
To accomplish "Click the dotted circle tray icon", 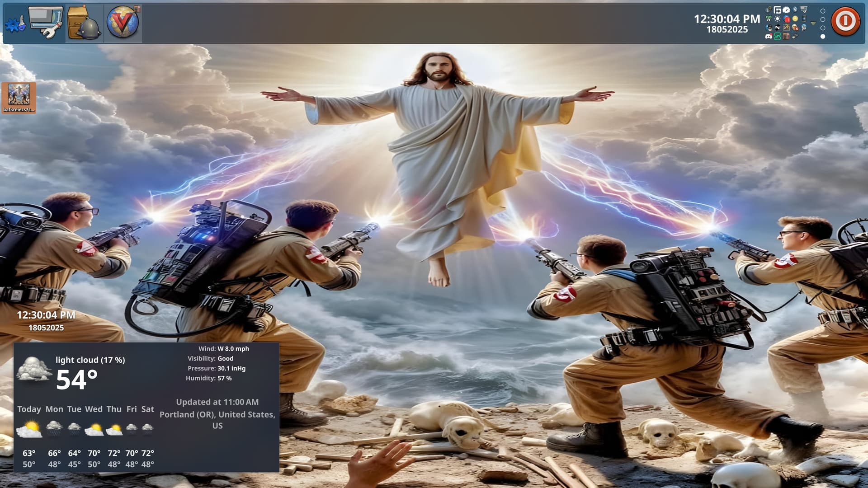I will click(778, 19).
